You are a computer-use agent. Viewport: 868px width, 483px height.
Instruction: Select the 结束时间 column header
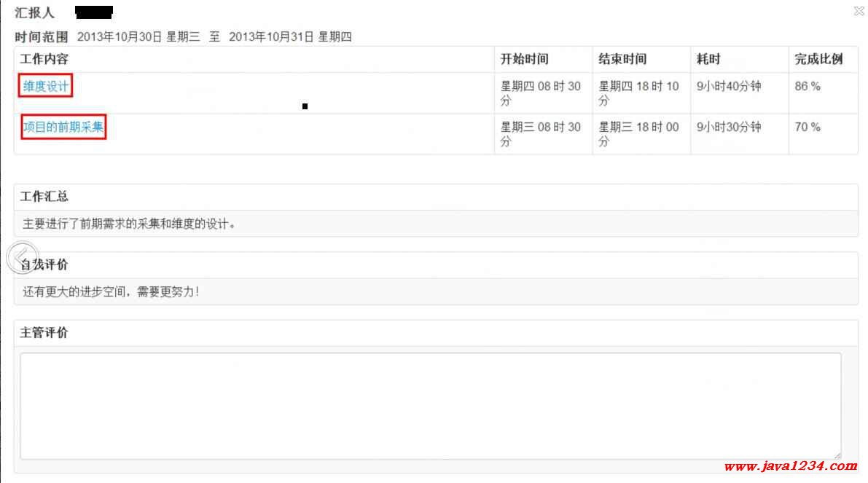622,59
